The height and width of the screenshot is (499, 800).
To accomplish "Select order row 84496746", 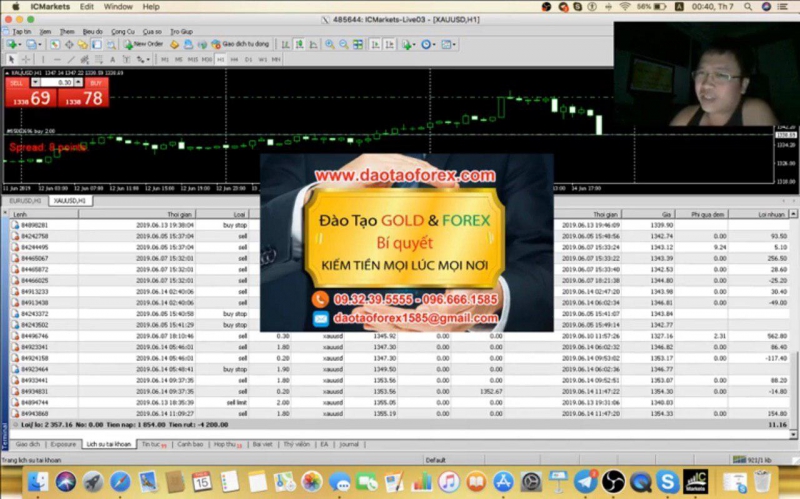I will click(x=398, y=336).
